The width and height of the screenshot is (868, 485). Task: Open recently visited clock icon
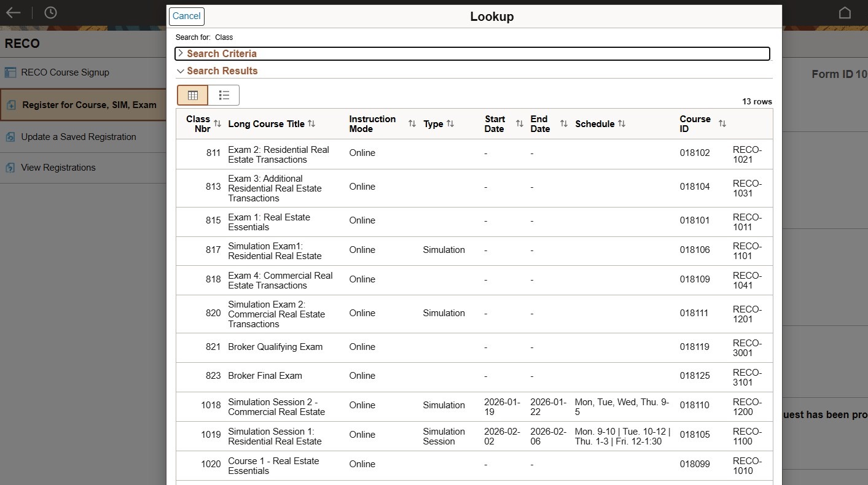(50, 13)
